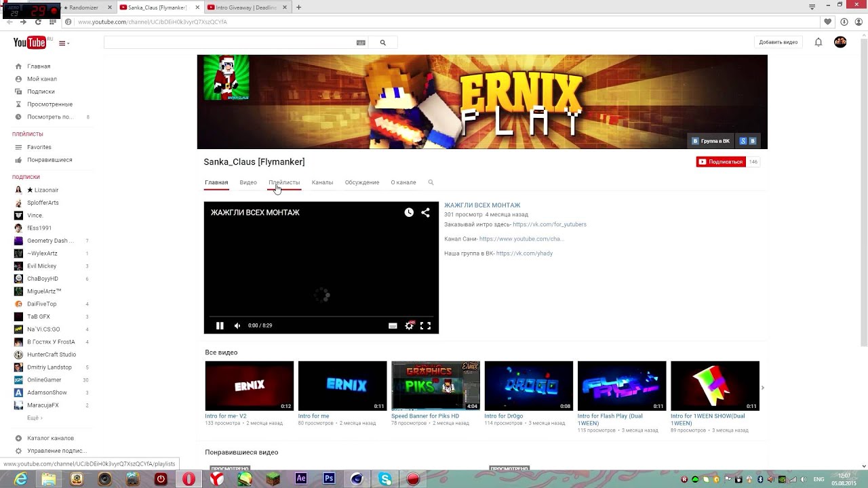This screenshot has height=488, width=868.
Task: Click the Добавить видео button
Action: click(778, 42)
